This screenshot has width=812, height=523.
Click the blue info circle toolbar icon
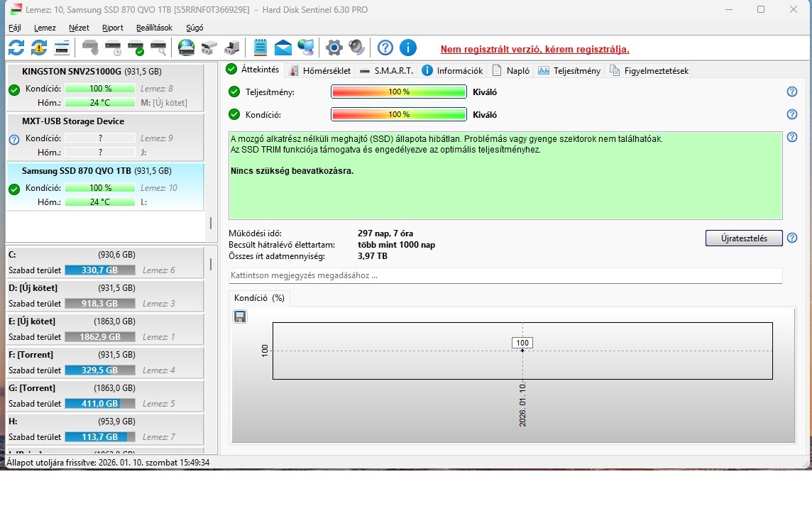[x=408, y=48]
